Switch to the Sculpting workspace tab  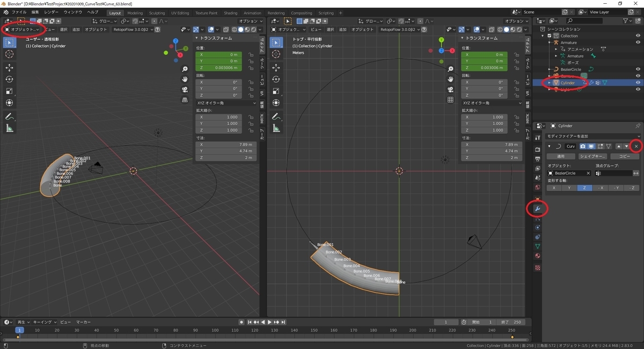tap(157, 13)
